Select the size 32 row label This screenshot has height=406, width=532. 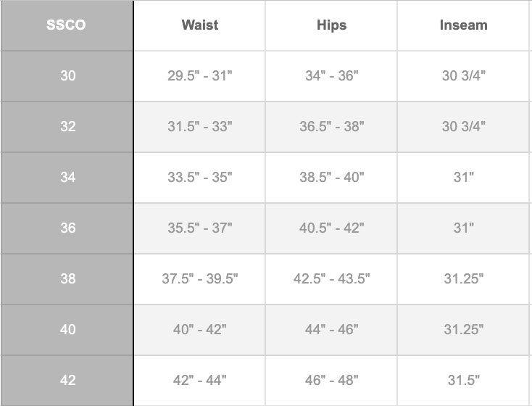67,126
